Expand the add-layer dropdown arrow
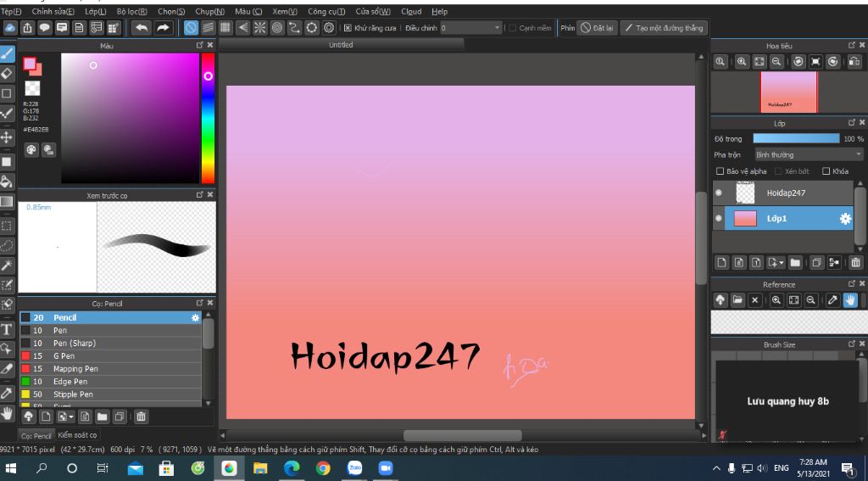Screen dimensions: 868x481 pos(781,263)
